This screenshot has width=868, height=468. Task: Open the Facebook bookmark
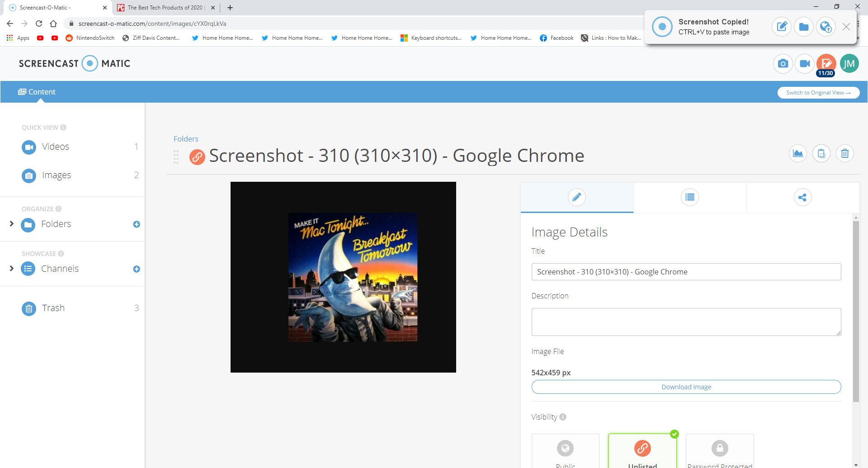tap(557, 38)
